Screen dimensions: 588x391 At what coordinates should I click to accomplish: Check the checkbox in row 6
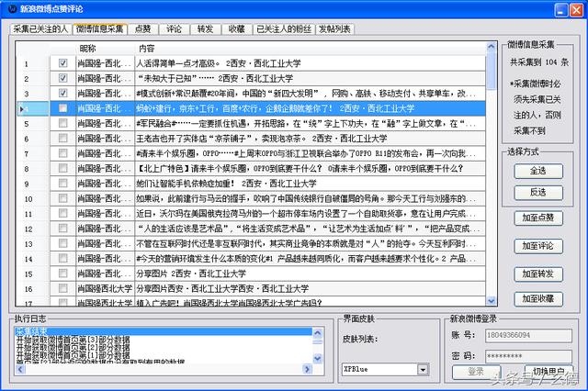[62, 139]
